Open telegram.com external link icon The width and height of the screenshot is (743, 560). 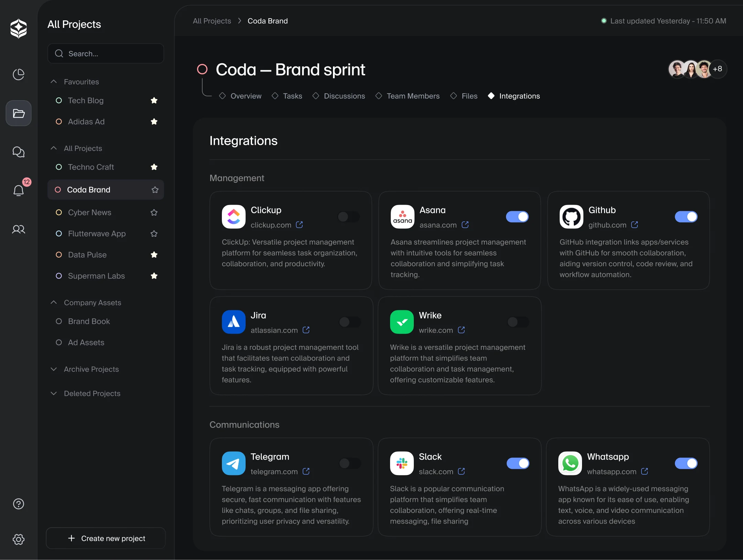coord(306,471)
